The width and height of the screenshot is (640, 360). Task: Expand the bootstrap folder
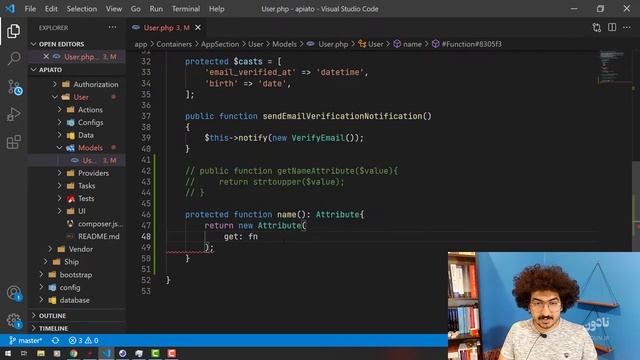pyautogui.click(x=77, y=274)
